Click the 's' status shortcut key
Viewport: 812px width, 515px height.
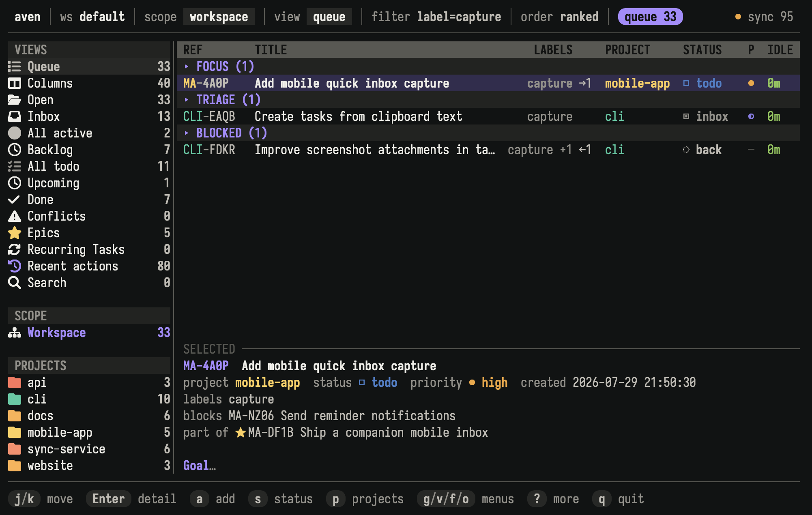pos(258,499)
